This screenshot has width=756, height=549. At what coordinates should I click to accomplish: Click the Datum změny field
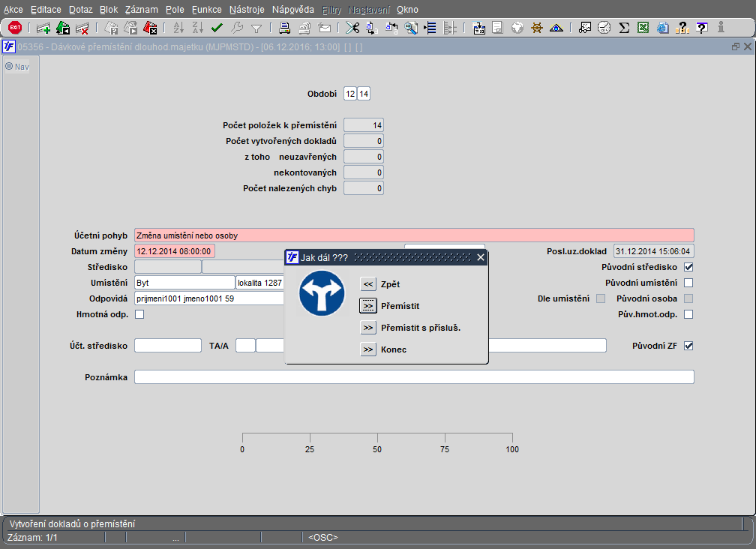[175, 251]
